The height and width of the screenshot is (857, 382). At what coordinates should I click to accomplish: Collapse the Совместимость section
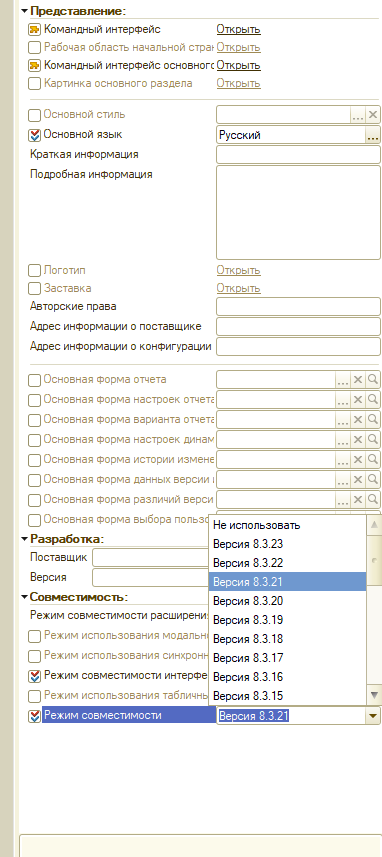pyautogui.click(x=24, y=597)
